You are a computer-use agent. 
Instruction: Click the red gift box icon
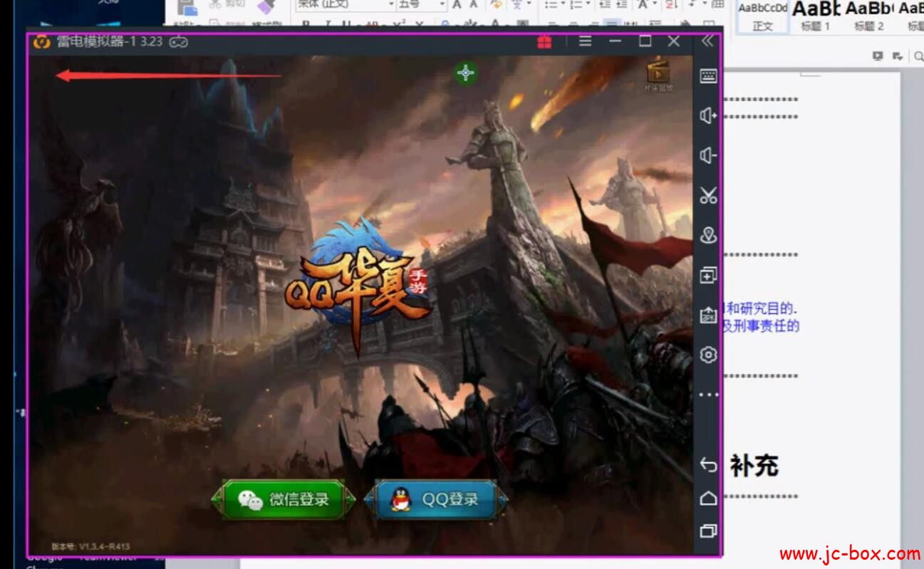click(x=544, y=41)
